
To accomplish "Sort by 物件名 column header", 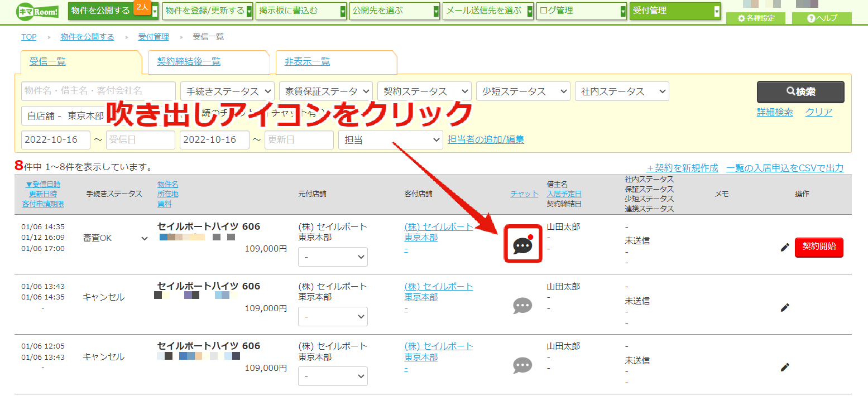I will 168,184.
